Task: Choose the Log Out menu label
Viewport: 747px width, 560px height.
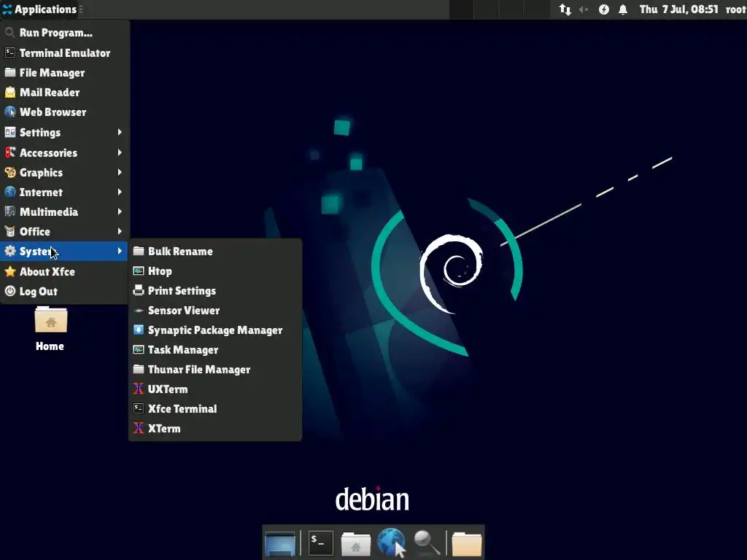Action: pos(38,292)
